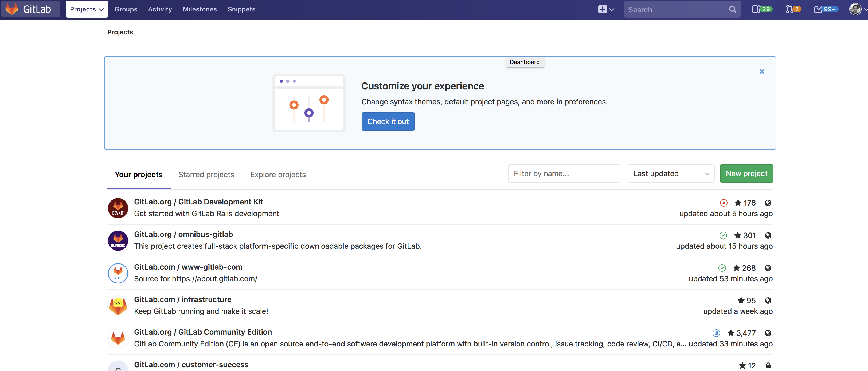Click 'updated 53 minutes ago' text

point(730,279)
